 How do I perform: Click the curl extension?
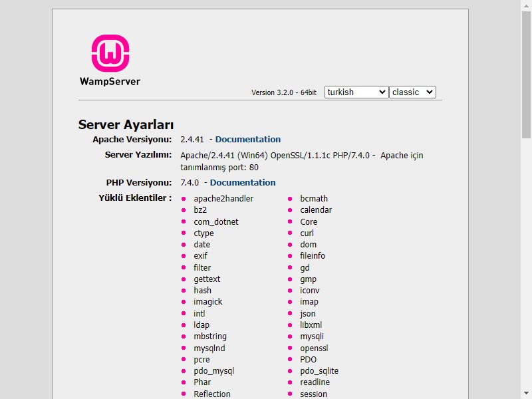tap(307, 233)
